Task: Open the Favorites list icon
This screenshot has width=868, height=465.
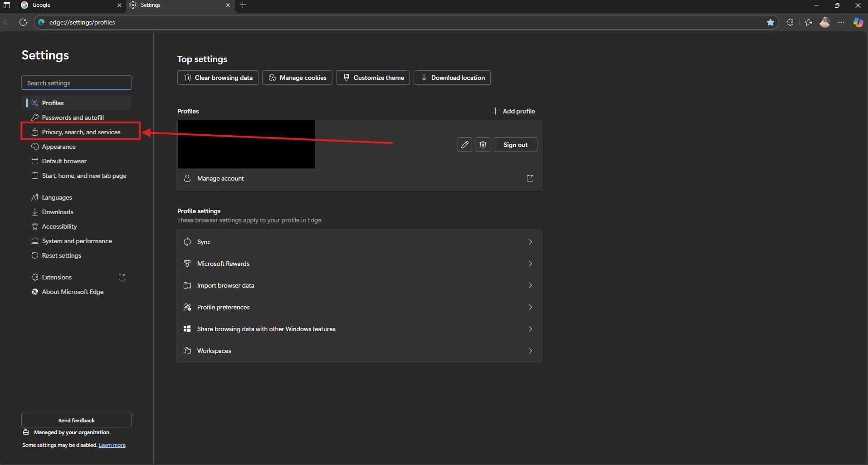Action: tap(809, 22)
